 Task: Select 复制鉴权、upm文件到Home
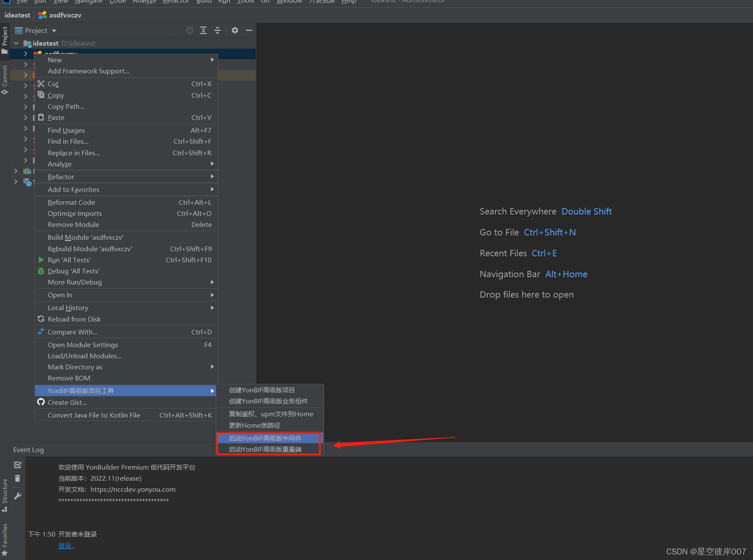point(270,414)
